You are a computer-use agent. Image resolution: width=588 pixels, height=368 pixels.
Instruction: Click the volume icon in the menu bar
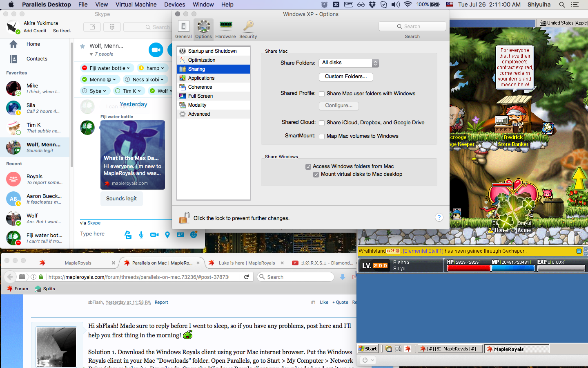point(395,4)
